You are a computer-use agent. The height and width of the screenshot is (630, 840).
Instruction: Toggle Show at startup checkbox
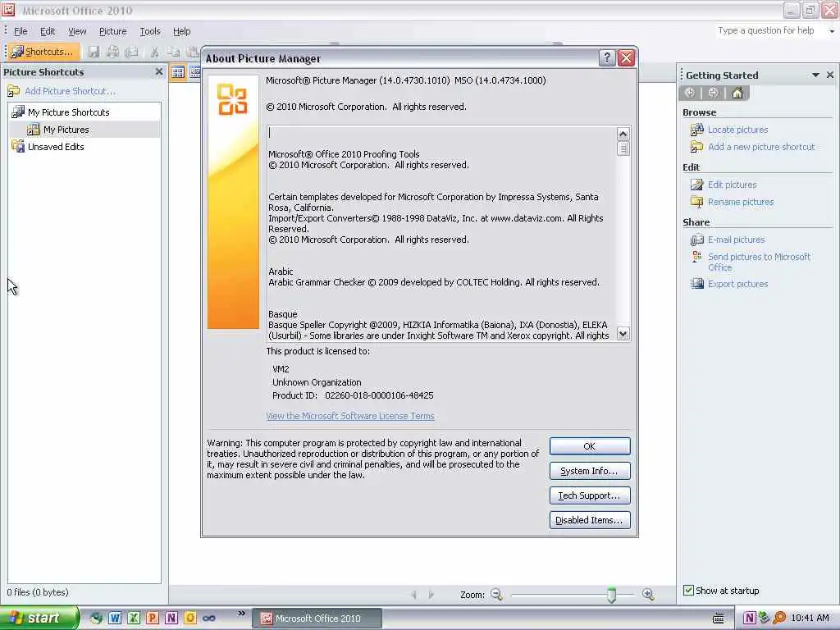pyautogui.click(x=688, y=591)
